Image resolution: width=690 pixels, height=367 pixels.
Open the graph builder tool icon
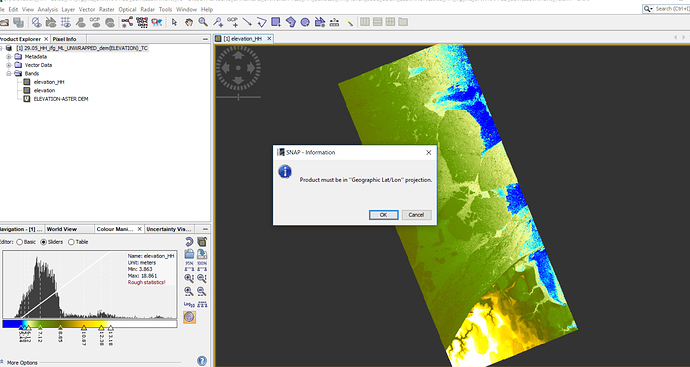tap(127, 22)
